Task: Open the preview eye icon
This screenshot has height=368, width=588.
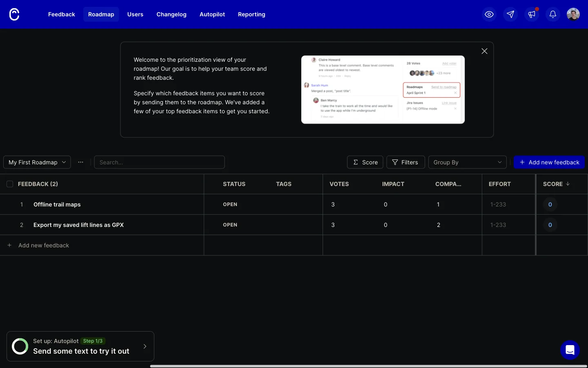Action: [489, 14]
